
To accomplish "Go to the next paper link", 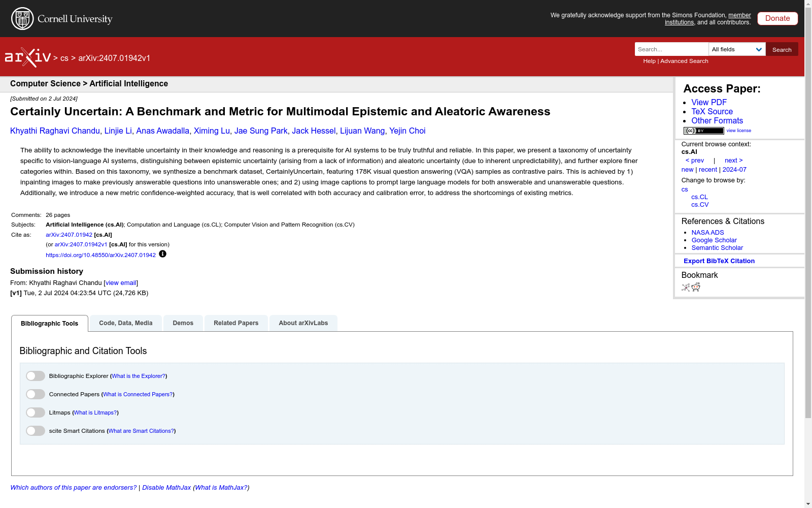I will pos(734,161).
